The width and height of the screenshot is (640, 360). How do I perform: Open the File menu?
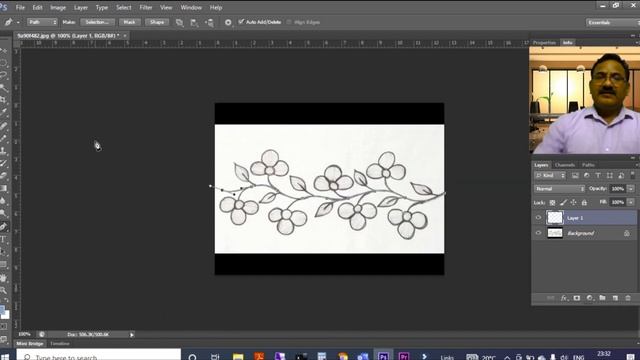[20, 7]
